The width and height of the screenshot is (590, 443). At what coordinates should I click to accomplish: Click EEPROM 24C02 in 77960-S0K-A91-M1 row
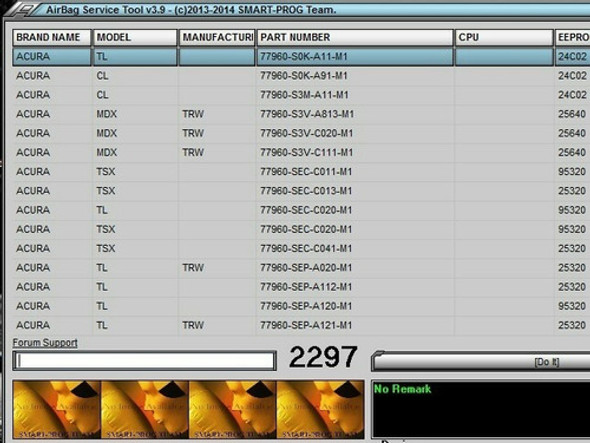click(572, 76)
